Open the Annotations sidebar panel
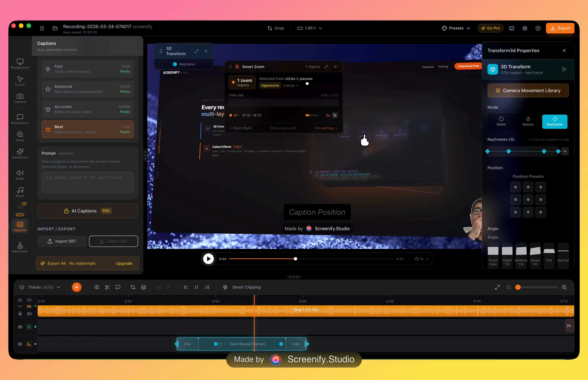This screenshot has height=380, width=588. pyautogui.click(x=20, y=119)
